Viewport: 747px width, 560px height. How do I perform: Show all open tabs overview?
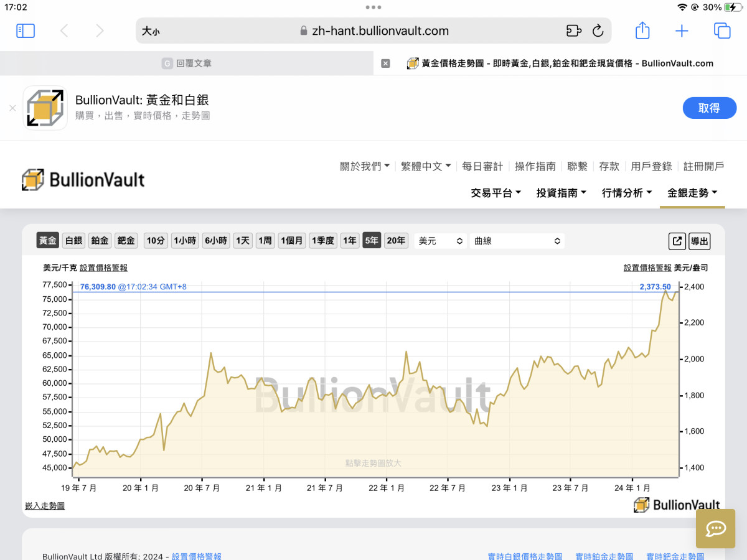click(x=722, y=30)
